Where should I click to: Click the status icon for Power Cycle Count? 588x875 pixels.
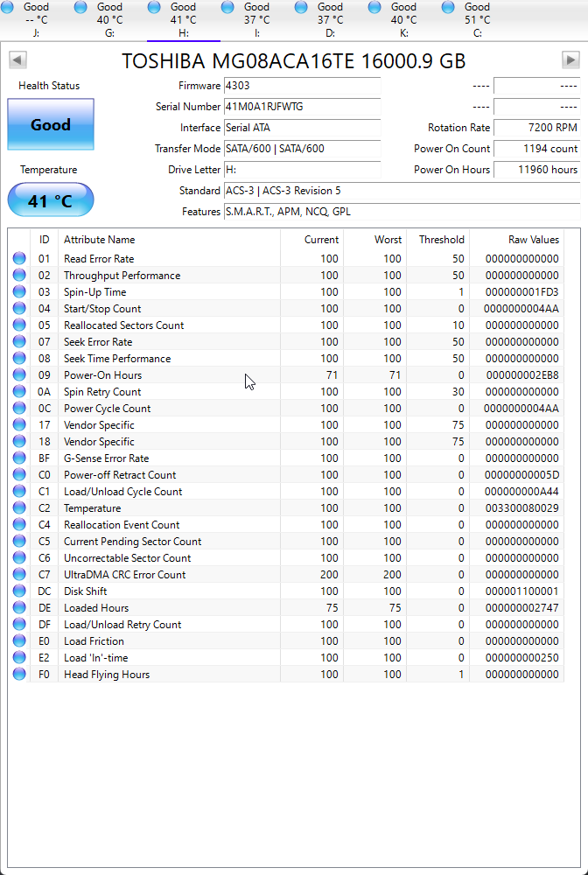pos(19,408)
